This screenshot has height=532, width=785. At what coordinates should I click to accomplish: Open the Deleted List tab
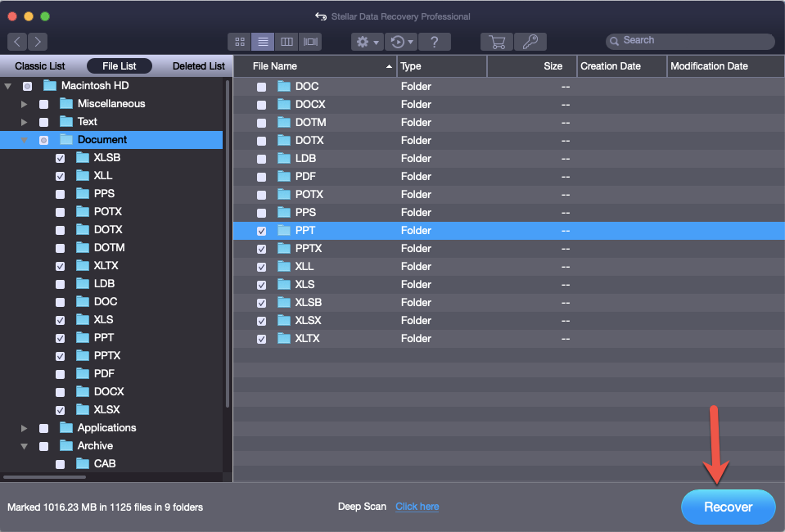(x=198, y=66)
